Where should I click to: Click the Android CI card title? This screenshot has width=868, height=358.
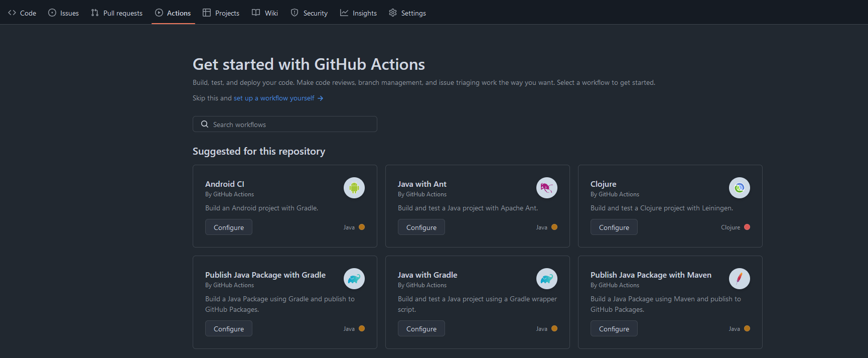(x=225, y=184)
